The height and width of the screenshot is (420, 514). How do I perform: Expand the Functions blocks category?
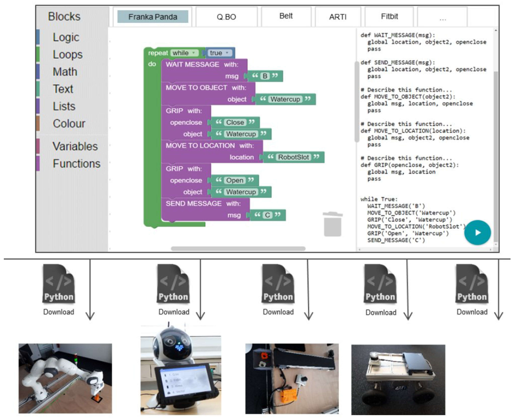pyautogui.click(x=77, y=163)
